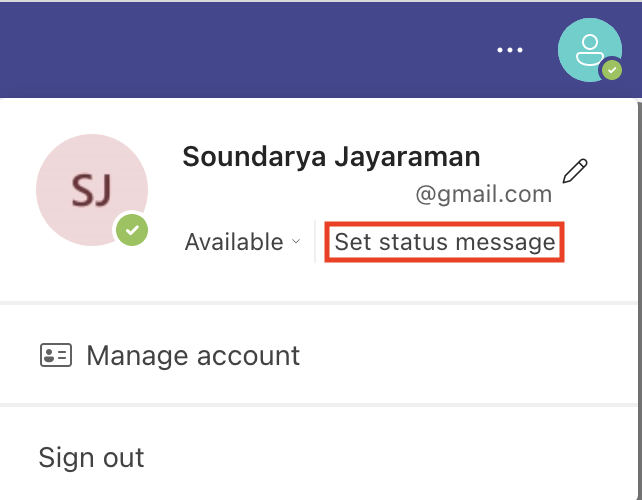
Task: Open the three-dot more options menu
Action: coord(511,50)
